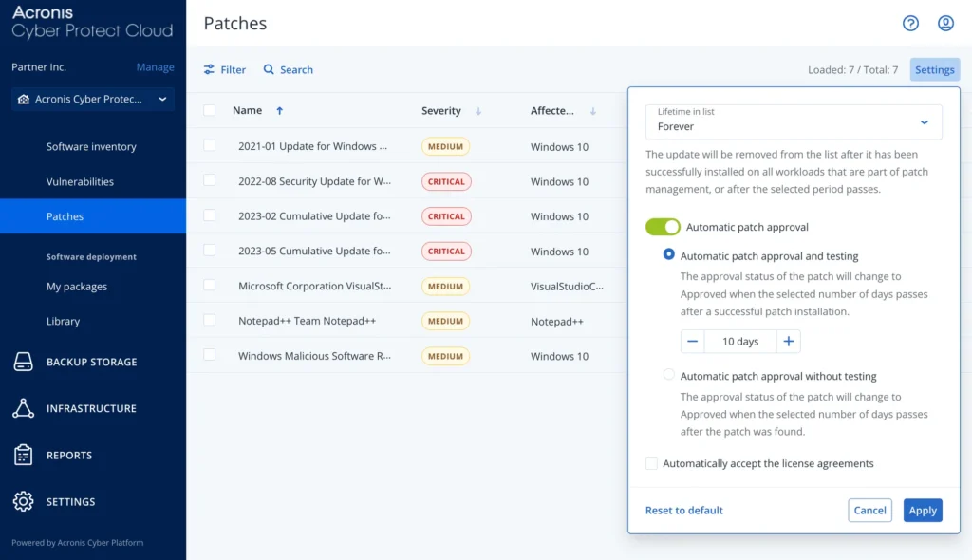Image resolution: width=972 pixels, height=560 pixels.
Task: Select Automatic patch approval without testing
Action: tap(670, 375)
